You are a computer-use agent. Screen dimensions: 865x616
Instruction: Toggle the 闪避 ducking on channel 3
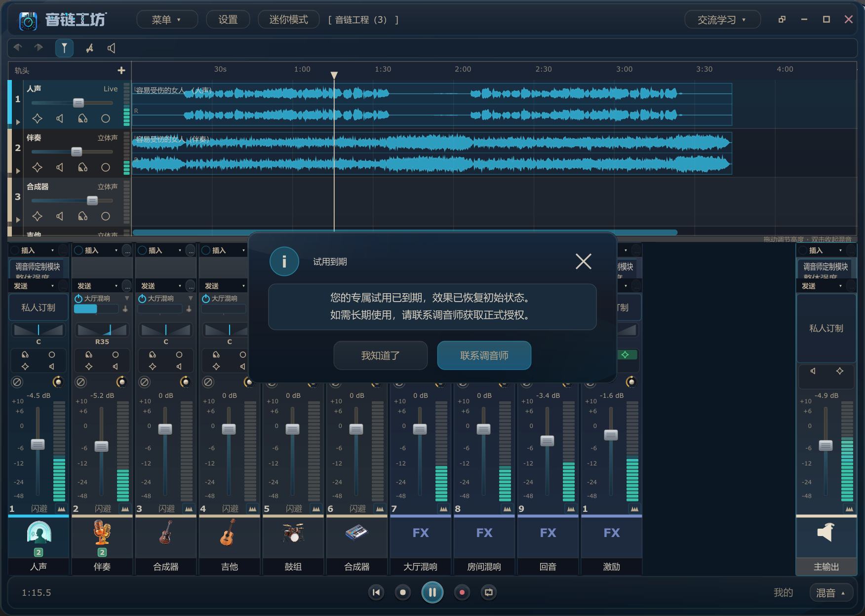coord(166,508)
